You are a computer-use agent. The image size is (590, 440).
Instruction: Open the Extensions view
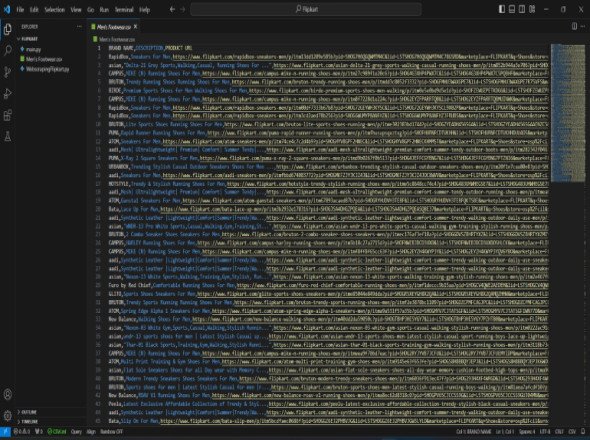[8, 115]
